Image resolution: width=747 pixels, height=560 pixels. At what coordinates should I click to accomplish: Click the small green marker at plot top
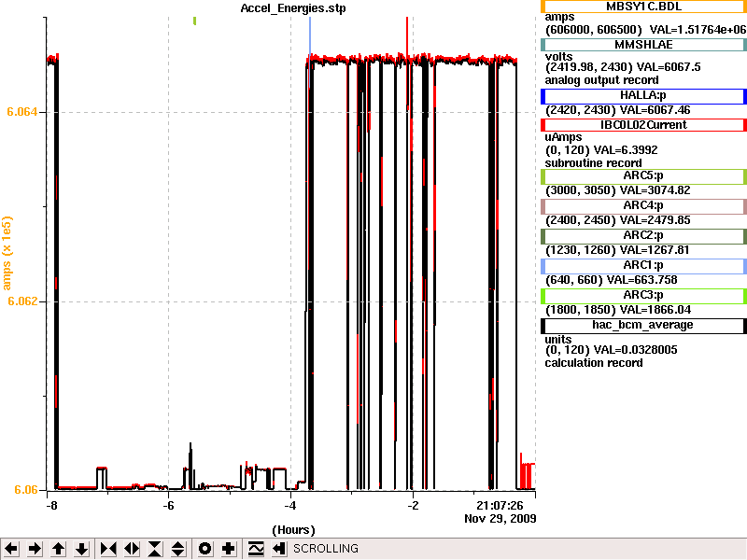point(195,21)
